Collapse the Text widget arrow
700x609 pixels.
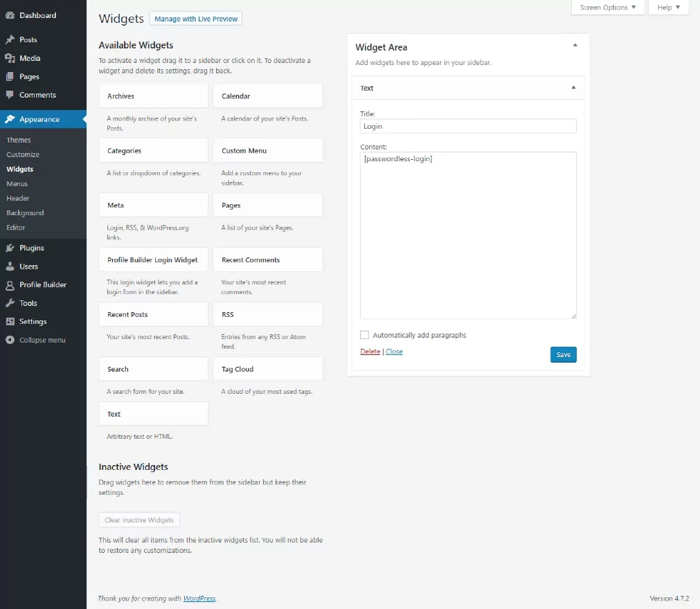point(573,87)
